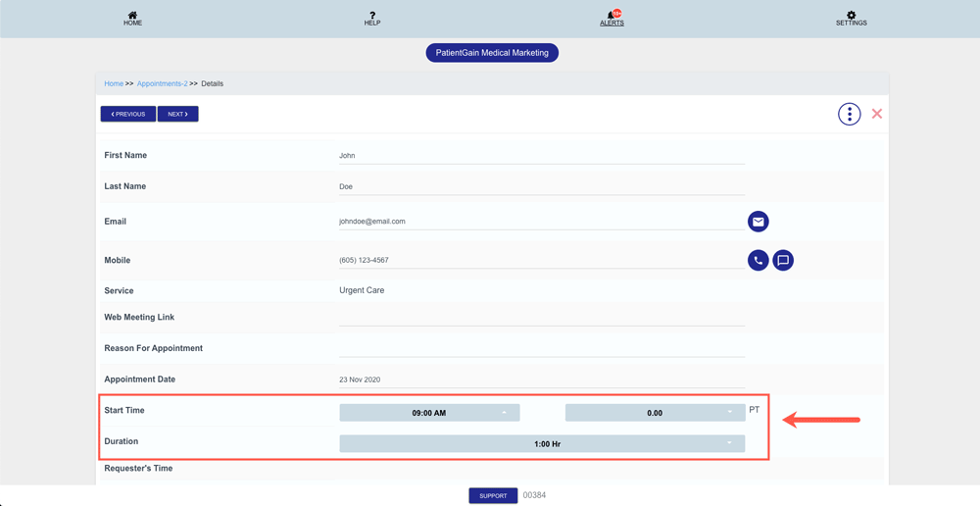This screenshot has width=980, height=506.
Task: Click the First Name field containing John
Action: click(541, 156)
